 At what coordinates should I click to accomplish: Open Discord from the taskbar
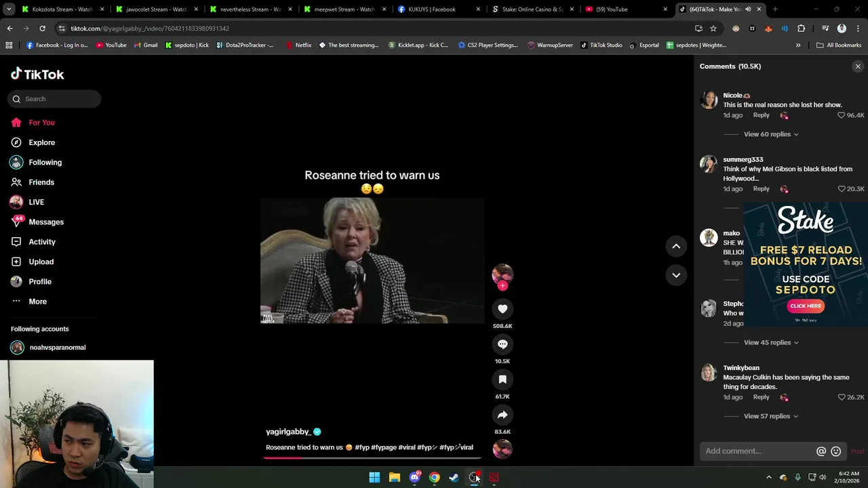[x=414, y=477]
